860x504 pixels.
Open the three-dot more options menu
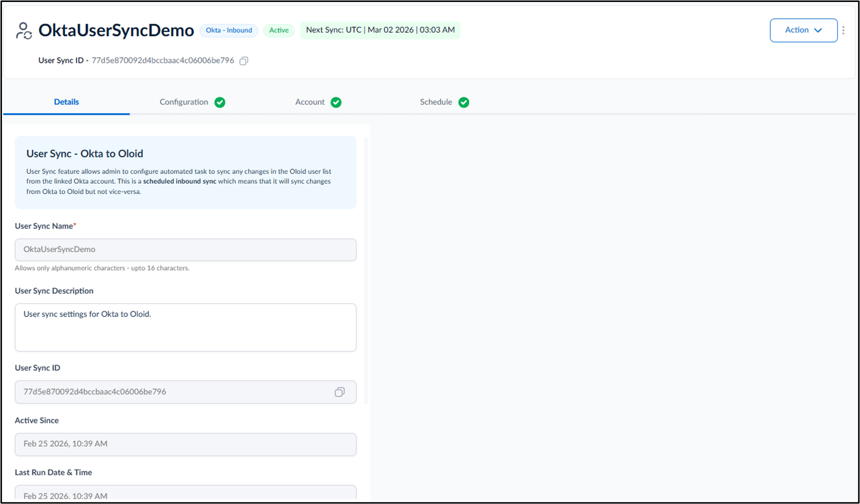click(x=843, y=30)
